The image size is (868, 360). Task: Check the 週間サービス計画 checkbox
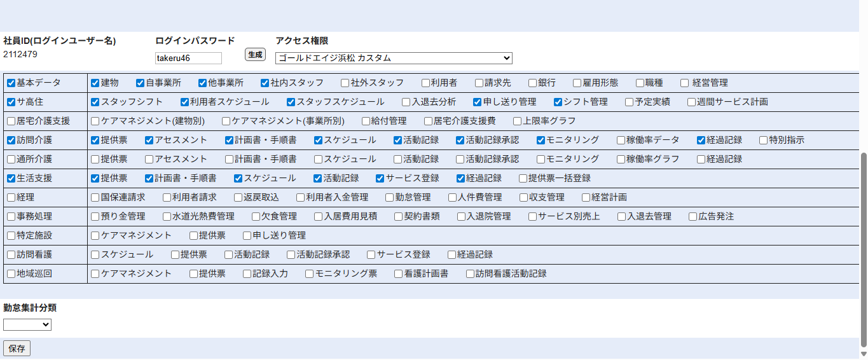[x=692, y=102]
